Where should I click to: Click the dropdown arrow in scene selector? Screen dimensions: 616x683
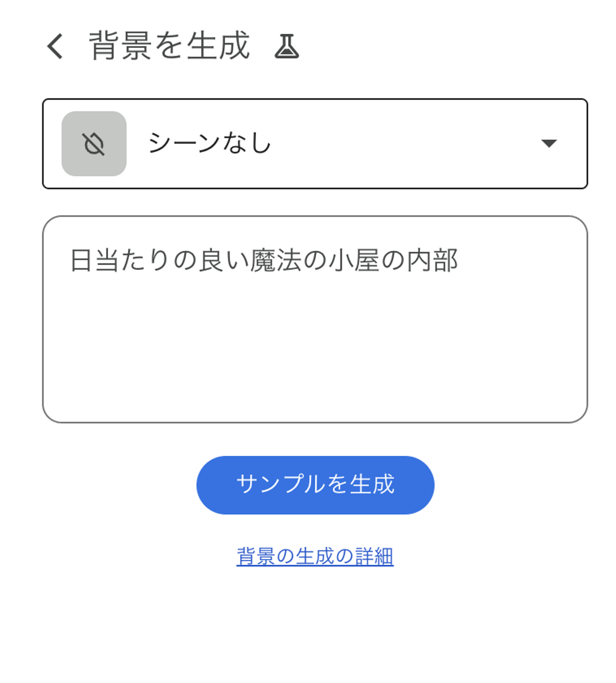(x=548, y=143)
